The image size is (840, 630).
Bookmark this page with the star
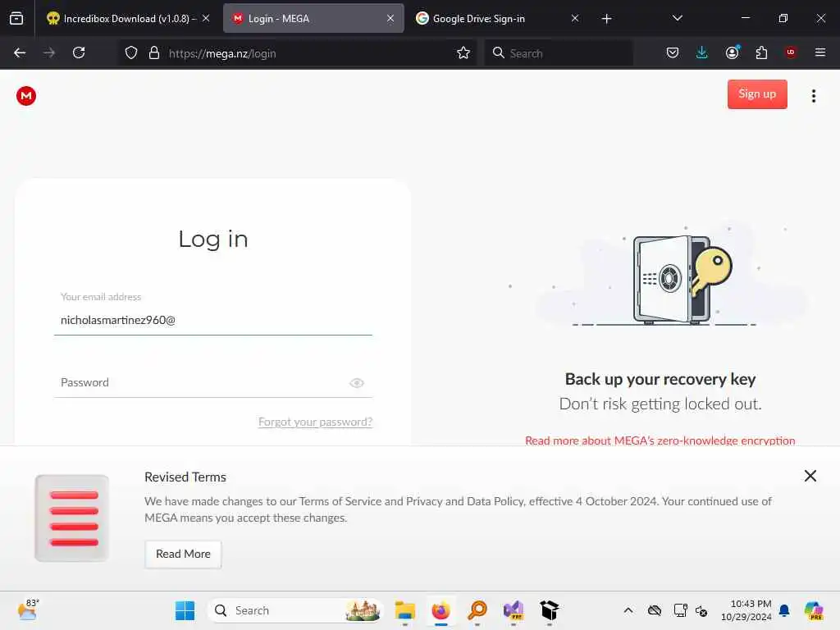tap(463, 52)
